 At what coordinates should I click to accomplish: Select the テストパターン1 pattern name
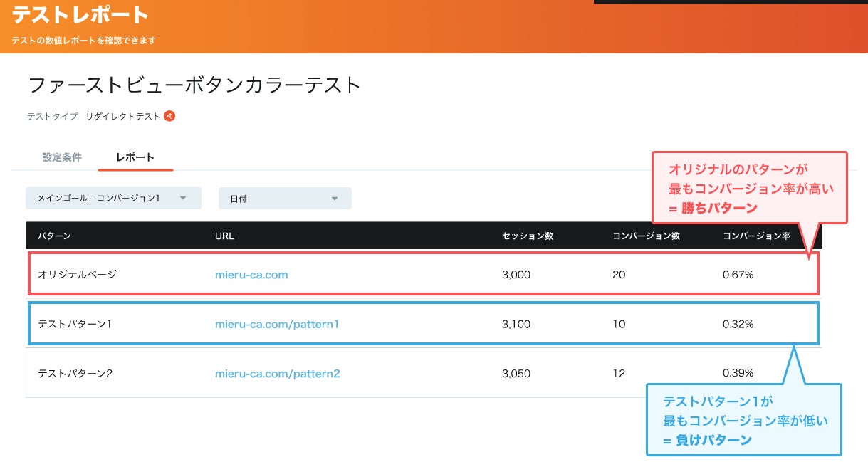coord(75,325)
